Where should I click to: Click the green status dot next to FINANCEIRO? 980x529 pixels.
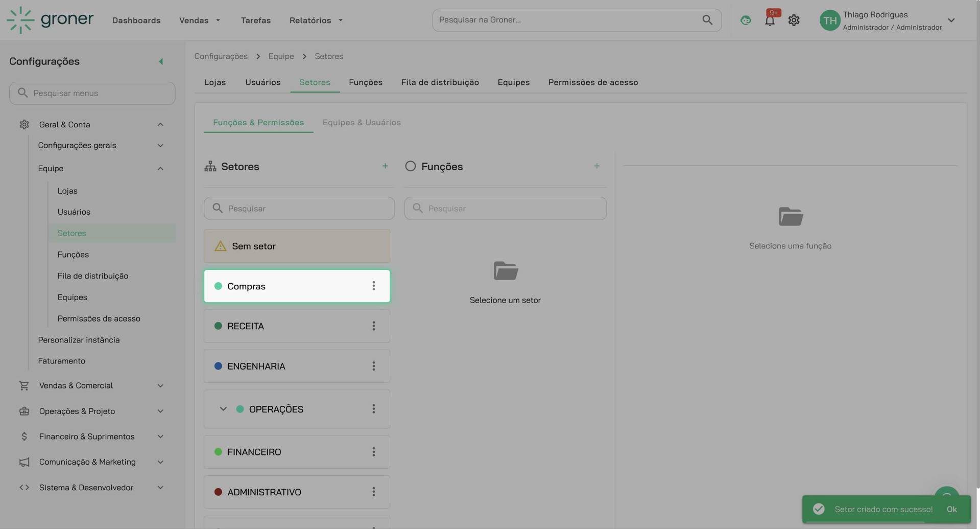point(219,452)
